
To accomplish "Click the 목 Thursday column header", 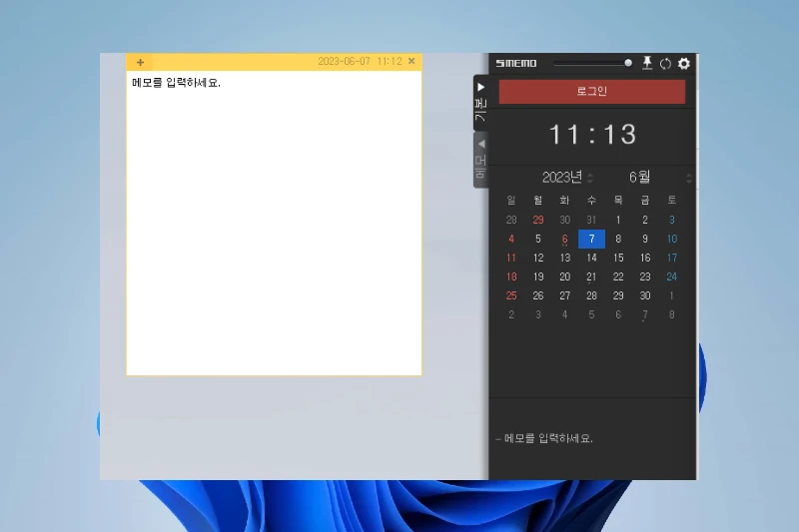I will click(x=618, y=200).
